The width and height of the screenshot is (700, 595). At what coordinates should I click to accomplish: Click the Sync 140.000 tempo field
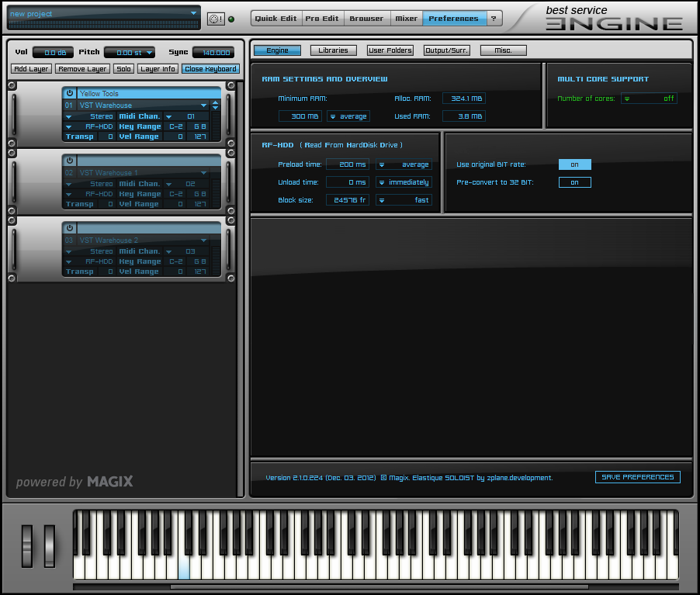pos(213,53)
